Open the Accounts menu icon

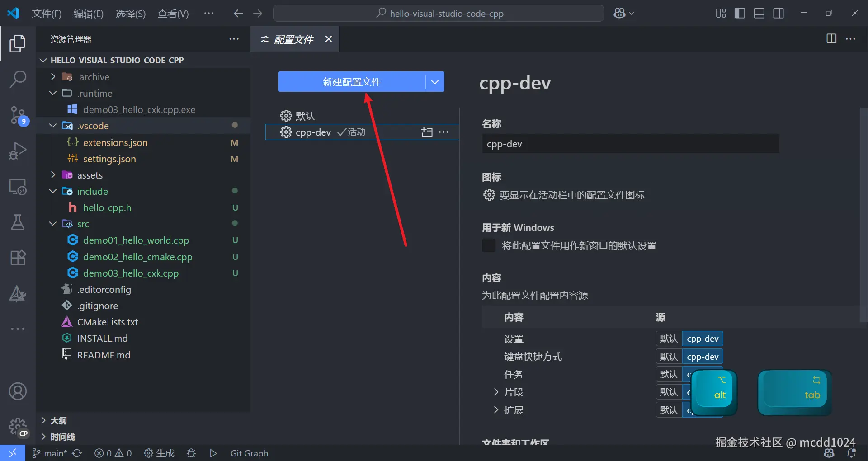point(18,391)
